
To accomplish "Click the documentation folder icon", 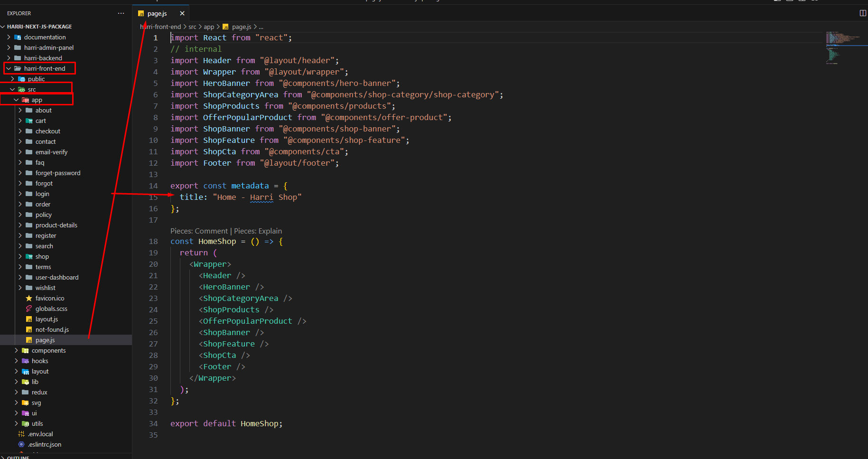I will [18, 37].
